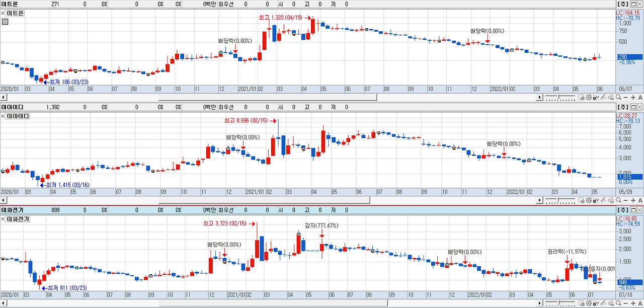Screen dimensions: 644x308
Task: Click current price tag 280 on 이트론 axis
Action: tap(629, 57)
